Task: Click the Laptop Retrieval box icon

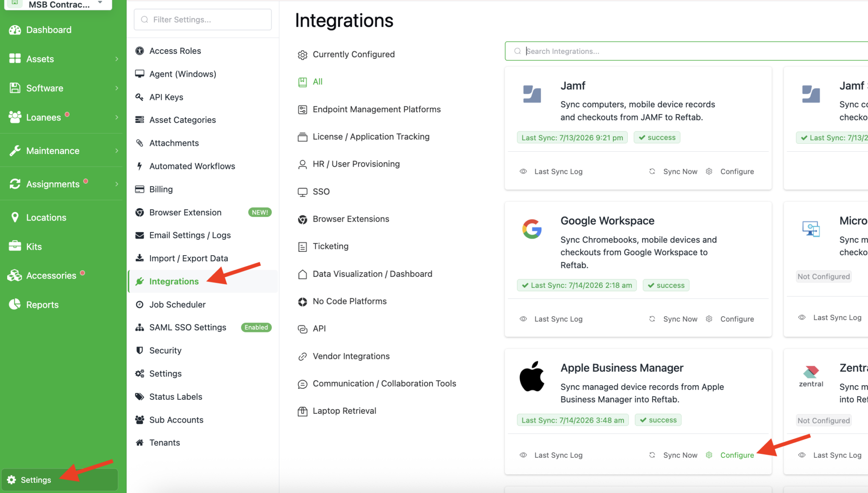Action: (302, 411)
